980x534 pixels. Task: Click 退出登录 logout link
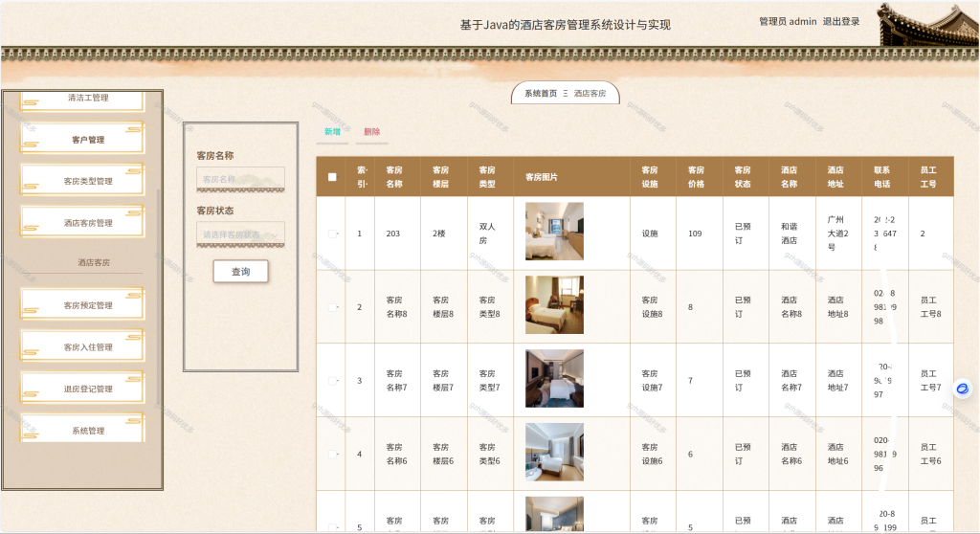pyautogui.click(x=840, y=21)
